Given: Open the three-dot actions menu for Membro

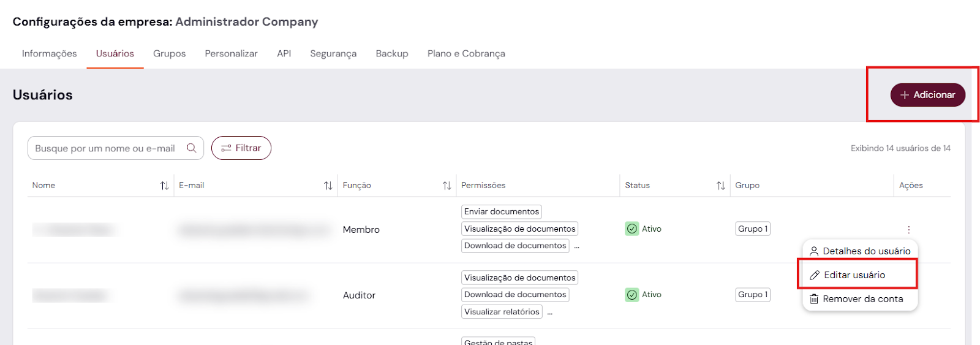Looking at the screenshot, I should (908, 229).
